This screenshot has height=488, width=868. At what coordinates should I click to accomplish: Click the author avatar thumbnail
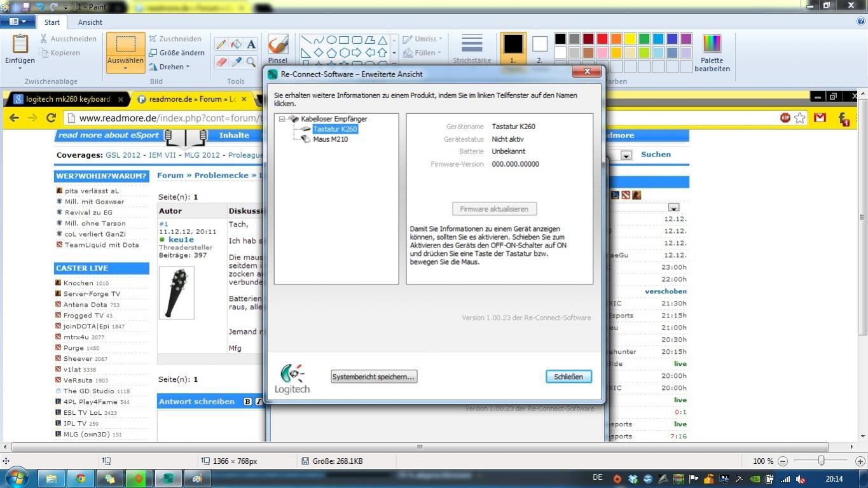pyautogui.click(x=176, y=292)
